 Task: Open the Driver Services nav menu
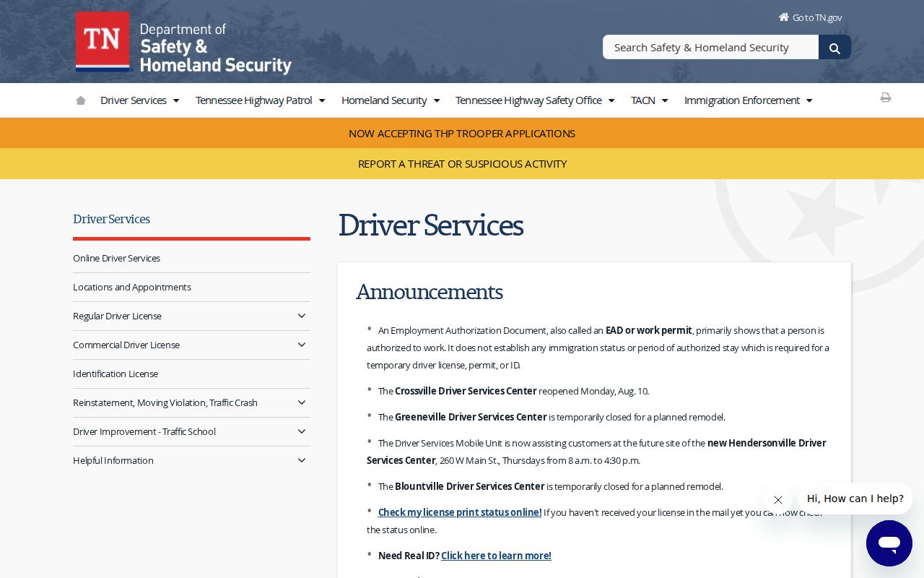140,100
